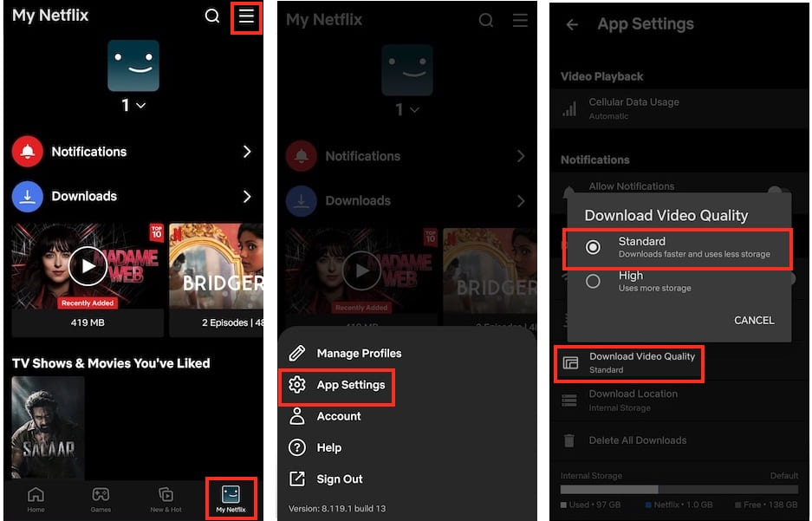This screenshot has height=521, width=812.
Task: Open Cellular Data Usage setting
Action: (679, 108)
